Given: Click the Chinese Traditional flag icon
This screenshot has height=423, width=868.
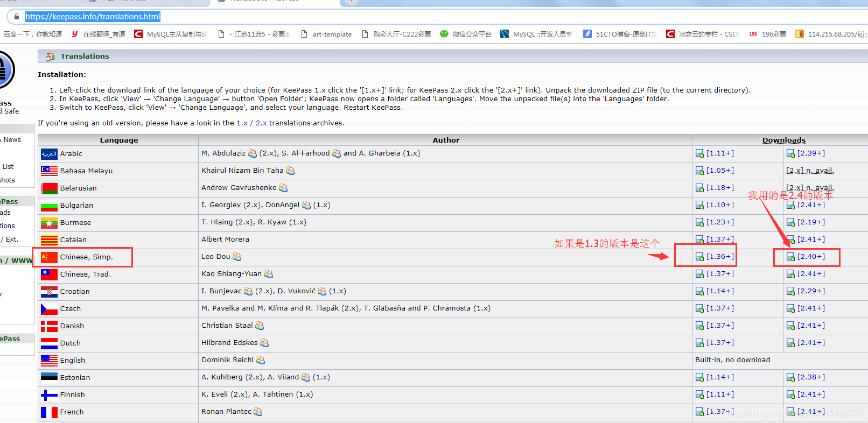Looking at the screenshot, I should pos(49,274).
